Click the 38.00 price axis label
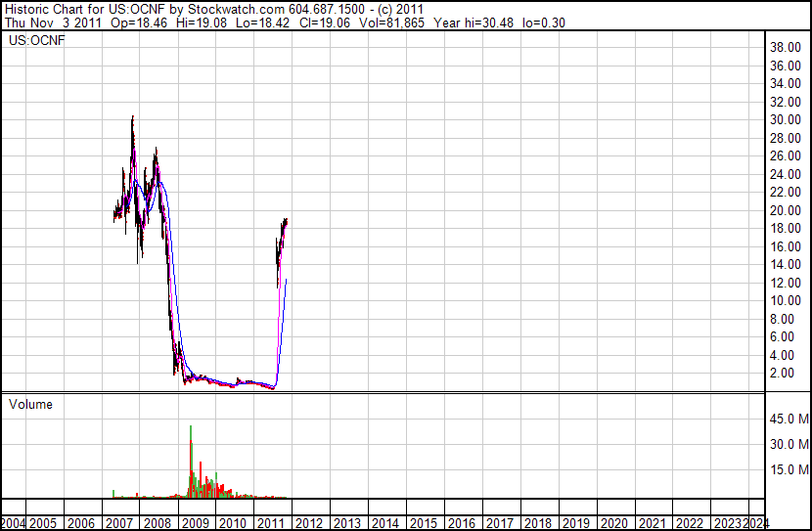 pos(786,47)
